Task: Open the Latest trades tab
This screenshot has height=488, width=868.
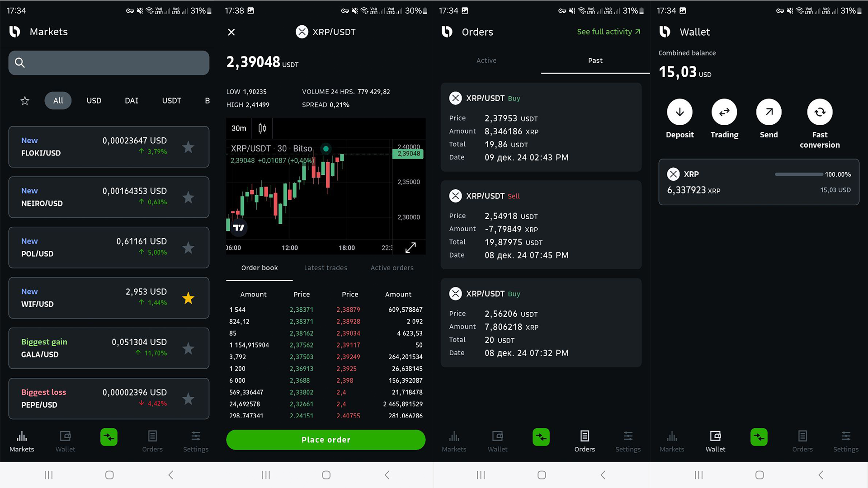Action: pos(325,267)
